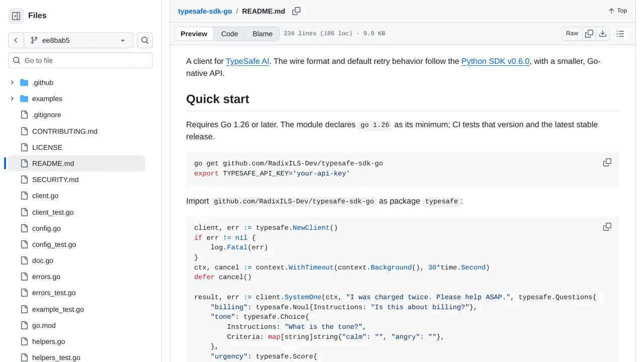644x362 pixels.
Task: Open helpers_test.go file
Action: tap(56, 357)
